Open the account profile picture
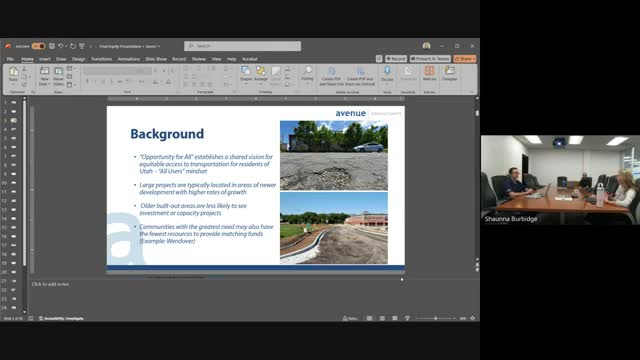640x360 pixels. coord(427,46)
